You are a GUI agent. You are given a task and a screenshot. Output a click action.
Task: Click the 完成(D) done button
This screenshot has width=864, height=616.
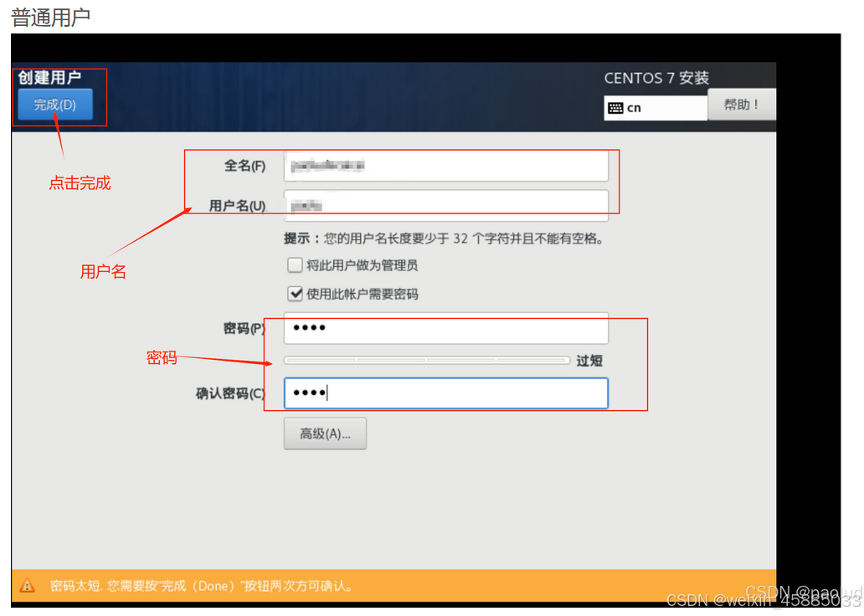[55, 104]
